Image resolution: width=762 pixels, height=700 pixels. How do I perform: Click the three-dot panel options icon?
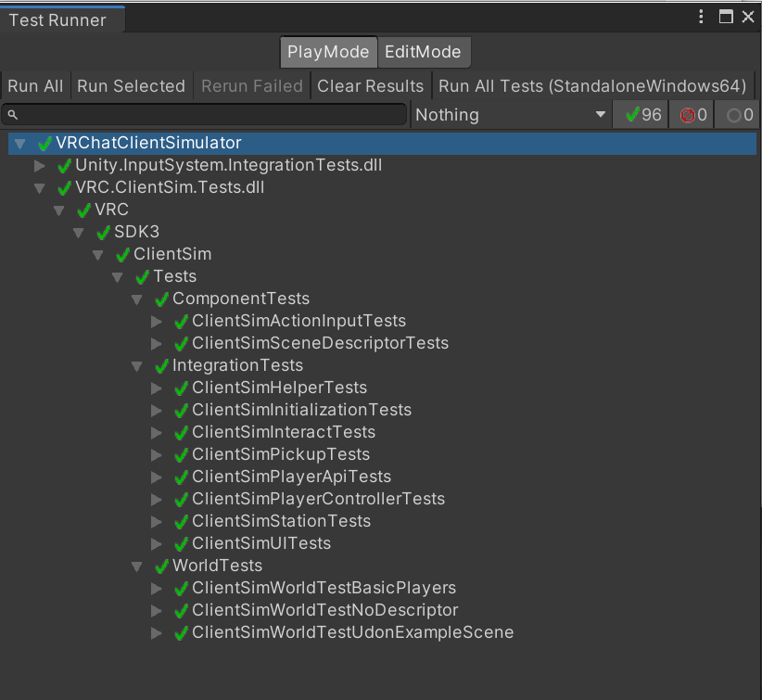coord(701,17)
